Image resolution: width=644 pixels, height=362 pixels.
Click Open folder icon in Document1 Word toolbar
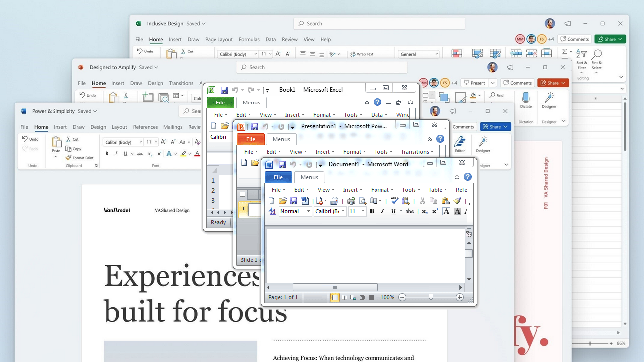point(283,201)
